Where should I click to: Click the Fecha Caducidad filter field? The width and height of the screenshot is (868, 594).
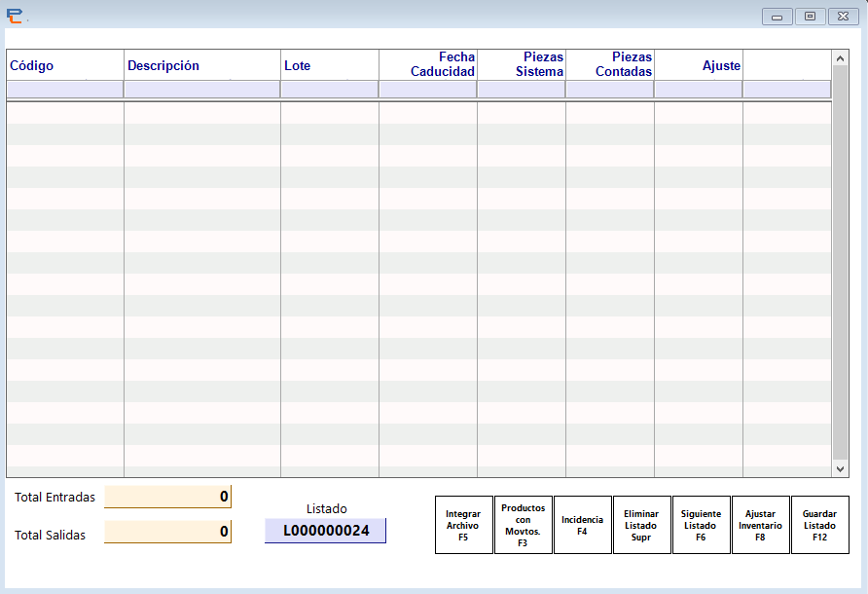point(428,90)
